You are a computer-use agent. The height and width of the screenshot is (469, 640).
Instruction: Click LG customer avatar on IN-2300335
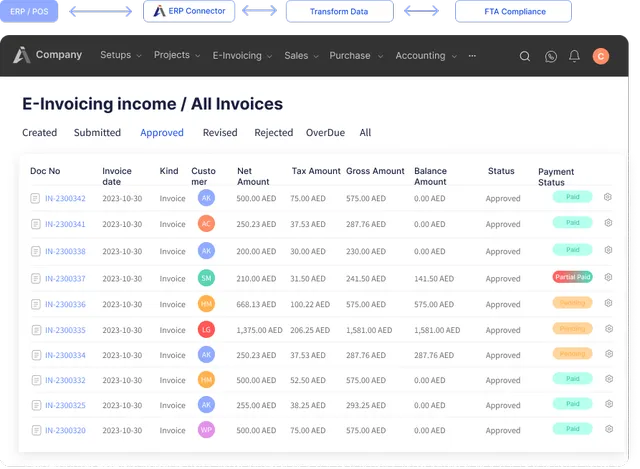click(x=206, y=329)
